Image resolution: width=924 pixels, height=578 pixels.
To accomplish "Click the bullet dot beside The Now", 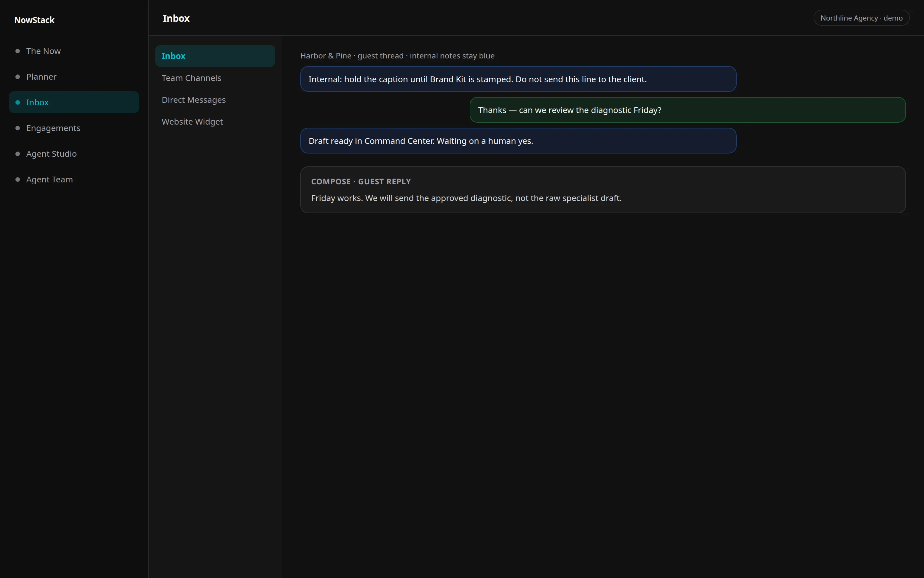I will click(x=18, y=51).
